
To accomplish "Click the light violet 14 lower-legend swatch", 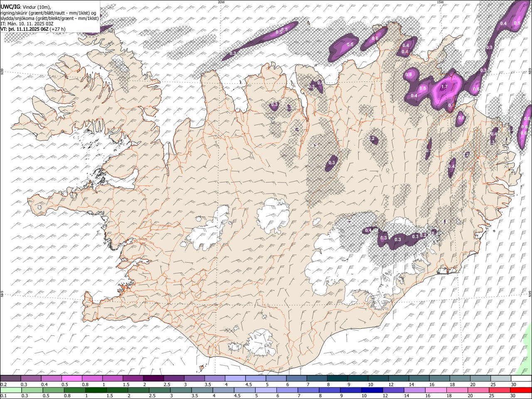I will pyautogui.click(x=415, y=390).
